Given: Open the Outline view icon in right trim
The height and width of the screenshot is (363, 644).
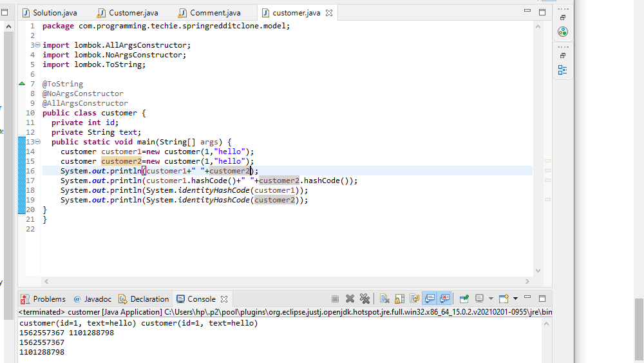Looking at the screenshot, I should (563, 70).
